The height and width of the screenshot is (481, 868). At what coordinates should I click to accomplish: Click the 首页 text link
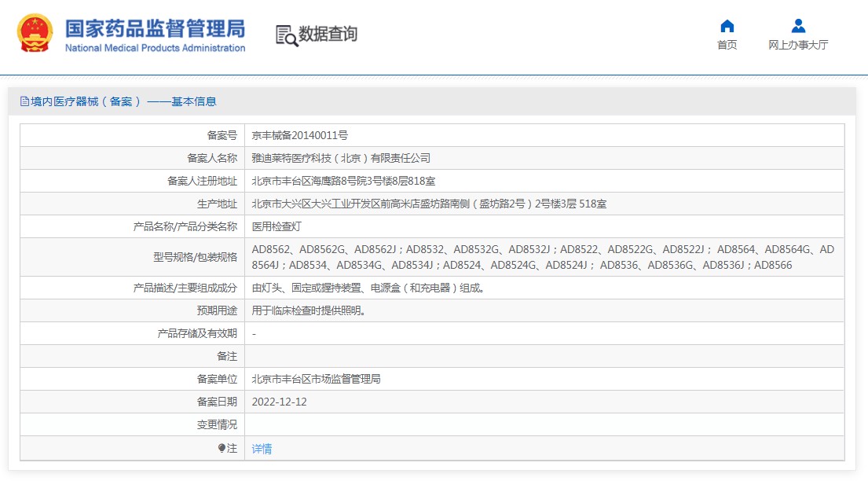[727, 45]
